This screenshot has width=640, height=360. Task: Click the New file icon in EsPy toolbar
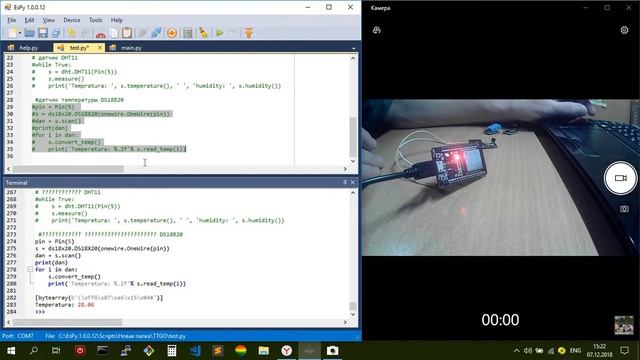click(13, 33)
